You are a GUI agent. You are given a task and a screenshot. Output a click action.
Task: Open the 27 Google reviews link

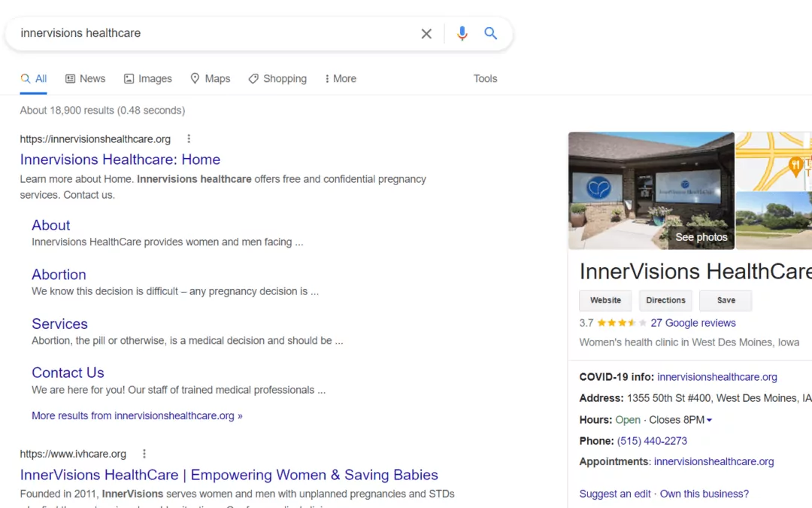pyautogui.click(x=692, y=323)
